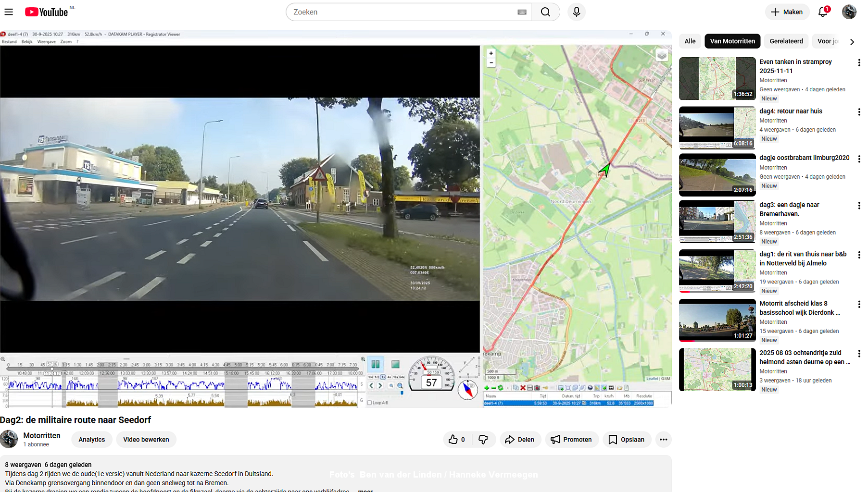Open options for 'Motorrit afscheid klas 8'
This screenshot has width=868, height=492.
pyautogui.click(x=859, y=304)
